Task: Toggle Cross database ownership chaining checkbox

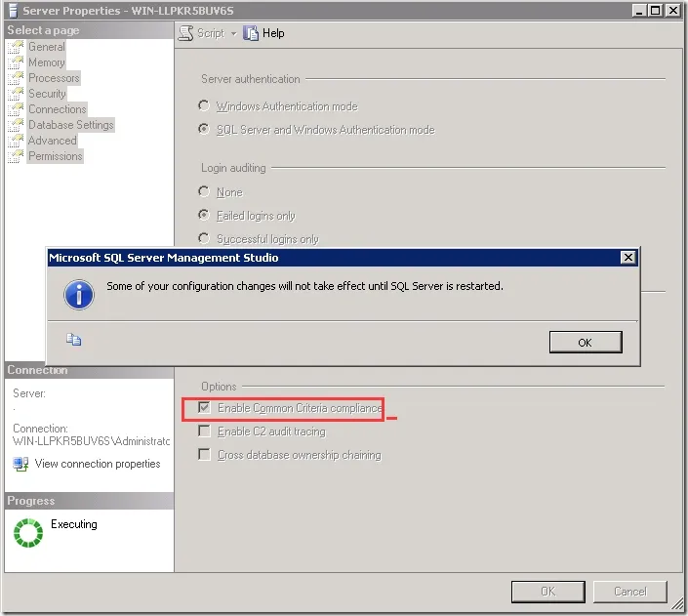Action: 204,454
